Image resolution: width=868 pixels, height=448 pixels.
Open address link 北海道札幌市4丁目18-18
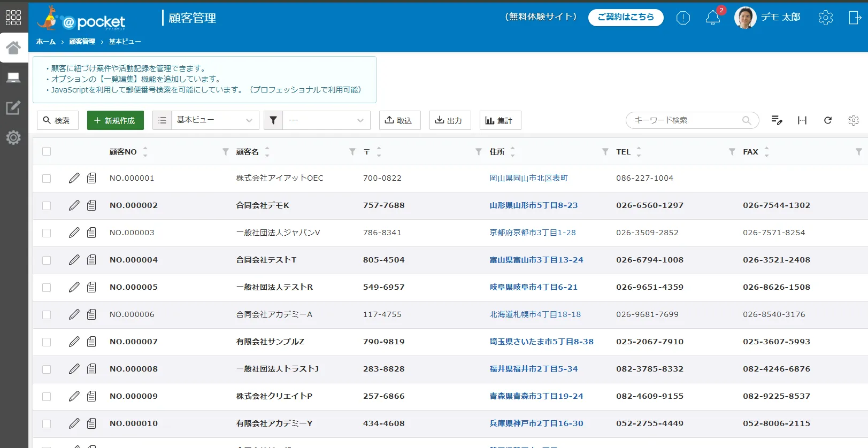(535, 314)
